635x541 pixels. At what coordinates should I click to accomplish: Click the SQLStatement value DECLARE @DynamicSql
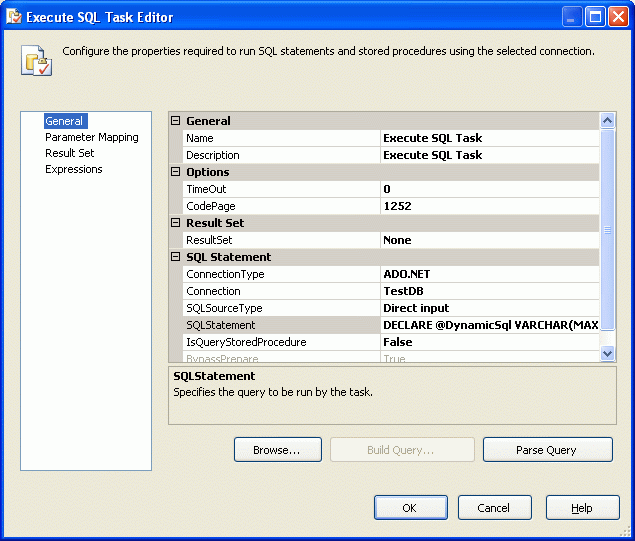(490, 325)
